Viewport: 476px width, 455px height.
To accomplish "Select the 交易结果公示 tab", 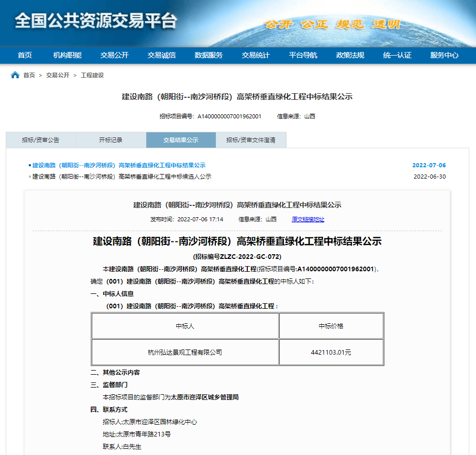I will coord(181,140).
